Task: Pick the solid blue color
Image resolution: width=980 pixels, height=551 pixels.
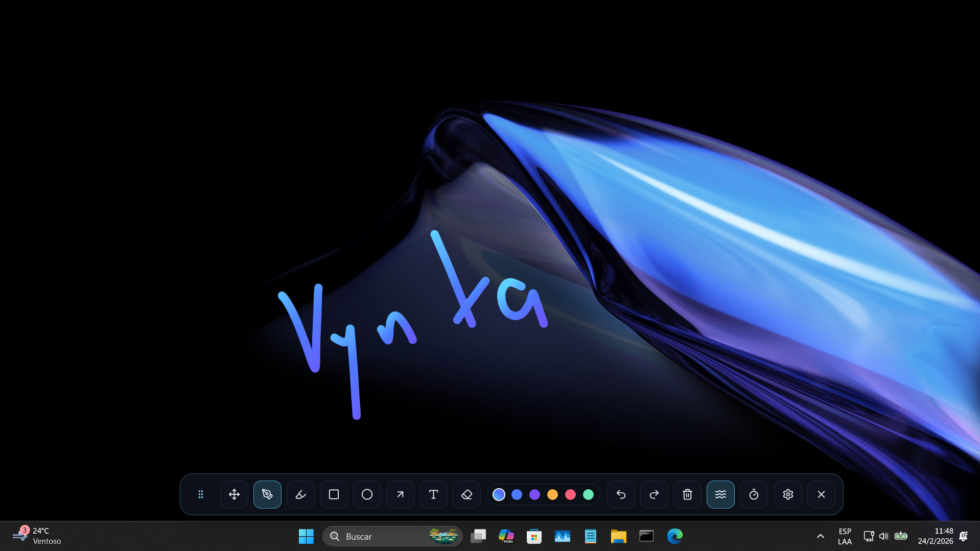Action: pos(517,494)
